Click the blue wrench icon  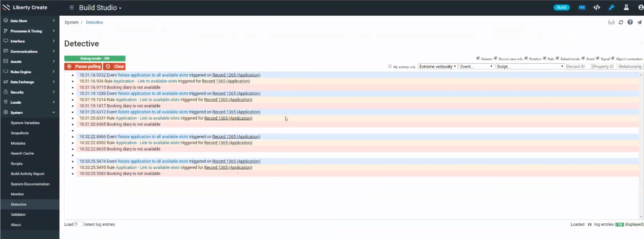click(x=612, y=7)
